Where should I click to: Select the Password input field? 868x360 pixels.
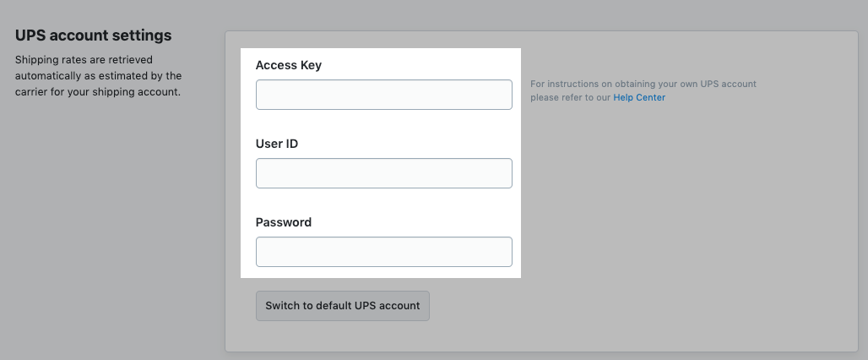(x=383, y=252)
